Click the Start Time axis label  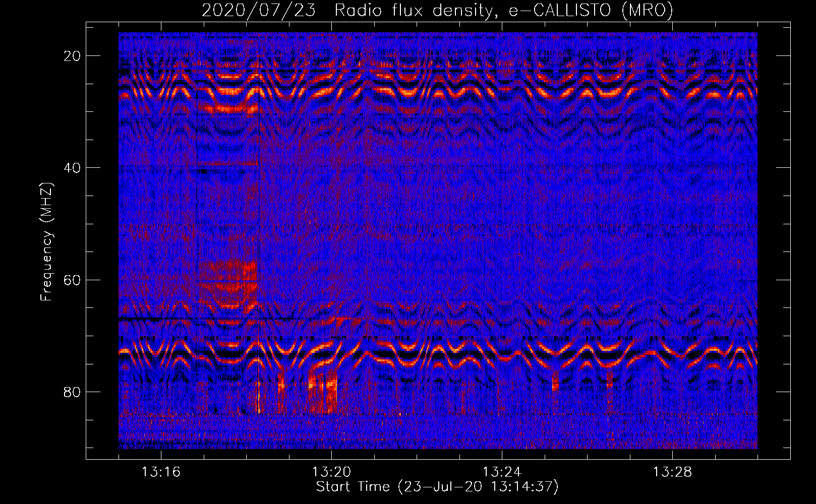437,487
